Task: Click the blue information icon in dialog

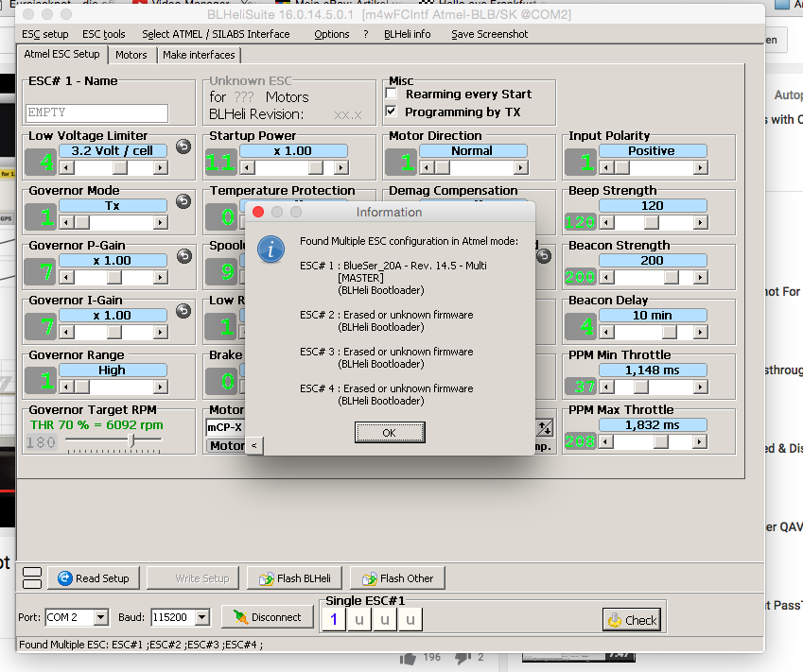Action: coord(271,250)
